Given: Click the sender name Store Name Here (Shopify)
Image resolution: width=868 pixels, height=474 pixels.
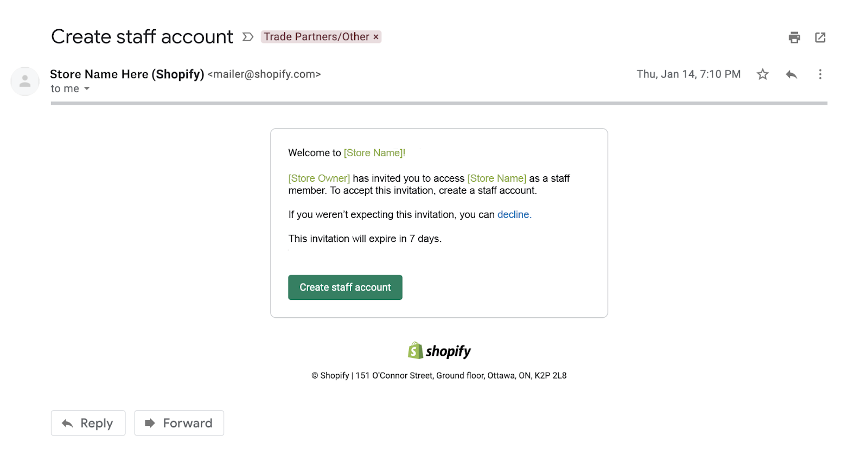Looking at the screenshot, I should 127,74.
